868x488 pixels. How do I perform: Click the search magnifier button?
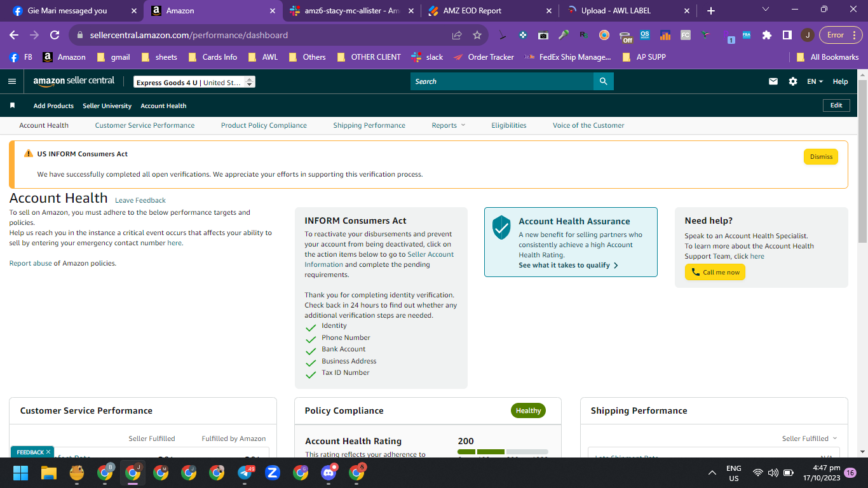[x=603, y=81]
